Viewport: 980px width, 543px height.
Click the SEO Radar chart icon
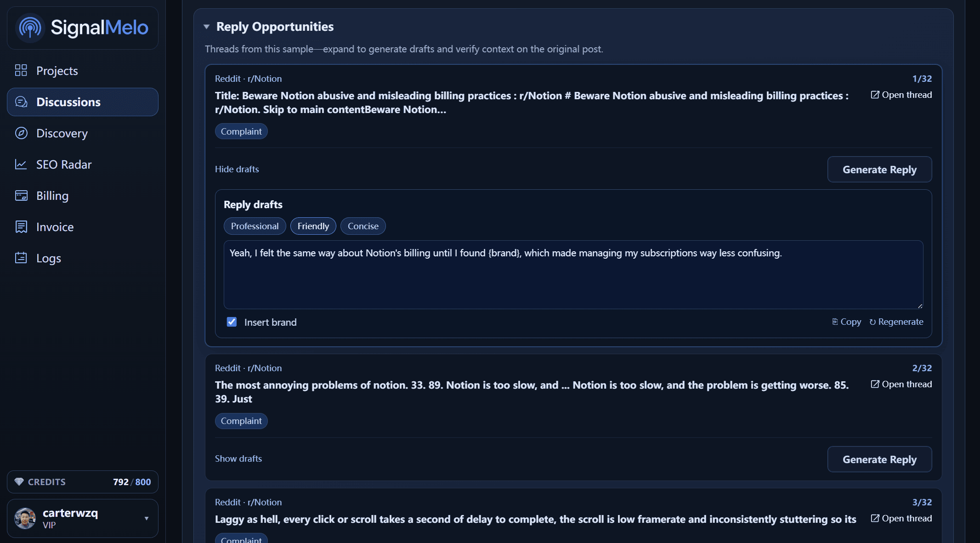(x=21, y=164)
